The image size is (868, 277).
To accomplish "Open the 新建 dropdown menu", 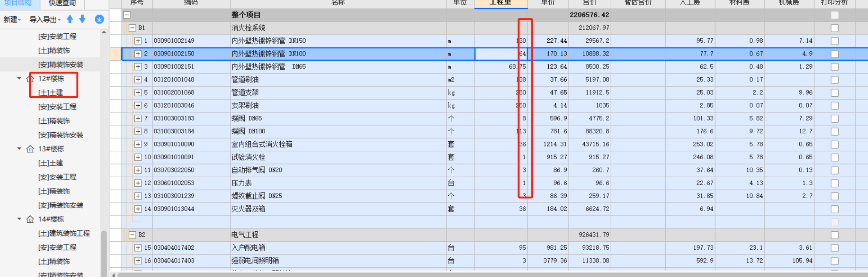I will point(12,19).
